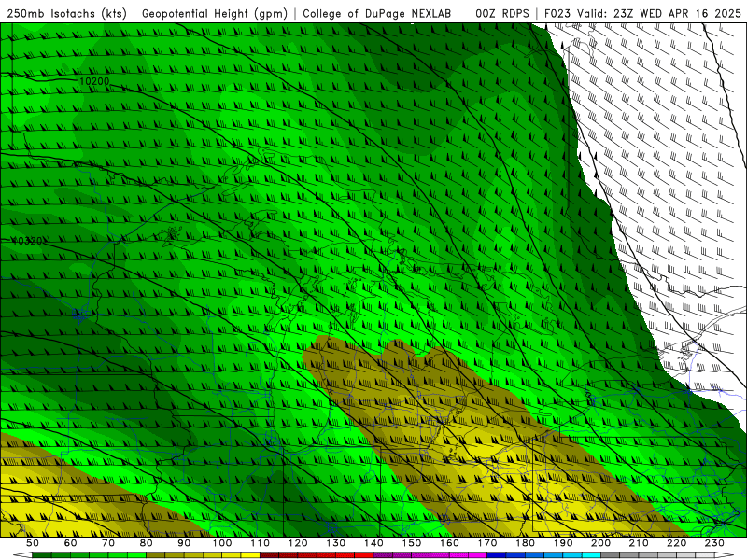This screenshot has width=747, height=560.
Task: Click the 120 knot scale label
Action: point(298,543)
